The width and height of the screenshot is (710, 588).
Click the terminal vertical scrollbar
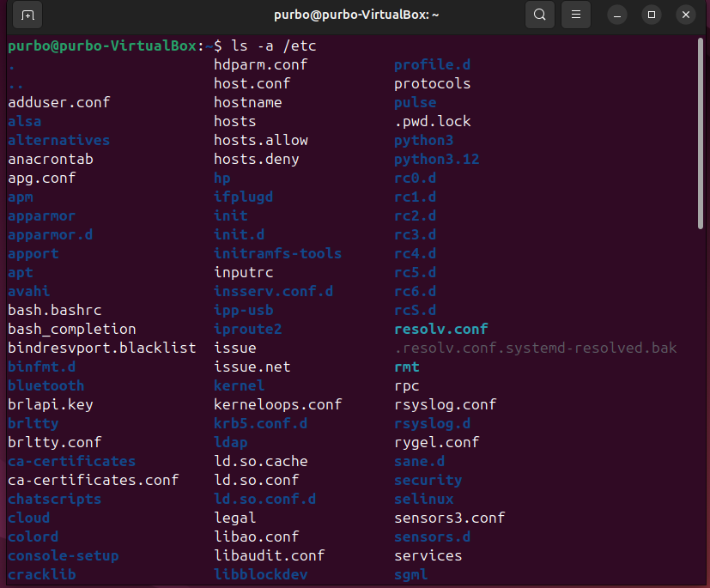point(701,134)
